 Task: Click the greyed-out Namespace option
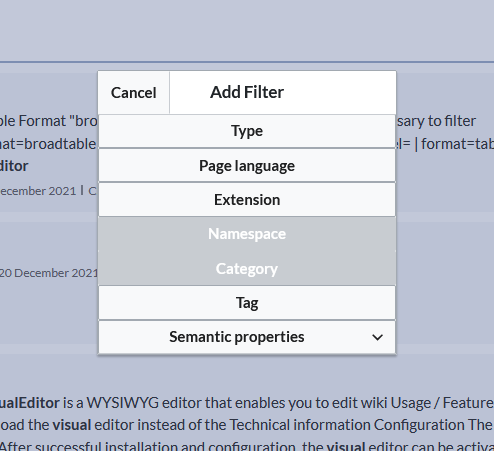coord(247,234)
